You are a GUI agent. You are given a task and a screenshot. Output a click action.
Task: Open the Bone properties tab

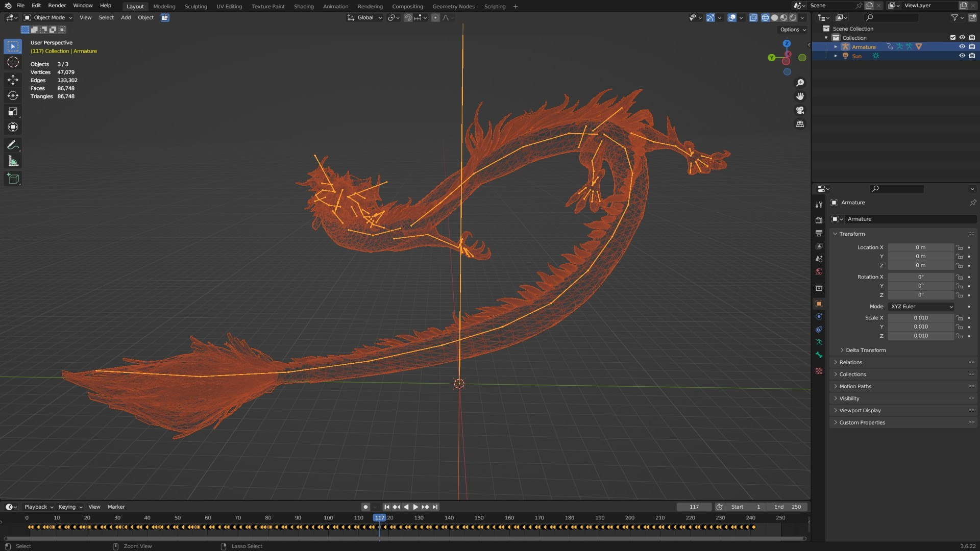(819, 355)
